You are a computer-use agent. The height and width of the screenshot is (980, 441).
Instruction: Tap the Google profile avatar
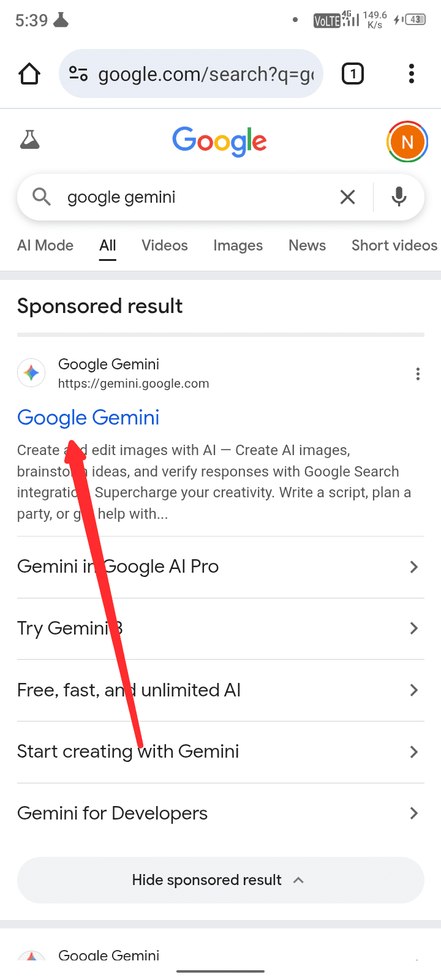pyautogui.click(x=407, y=141)
